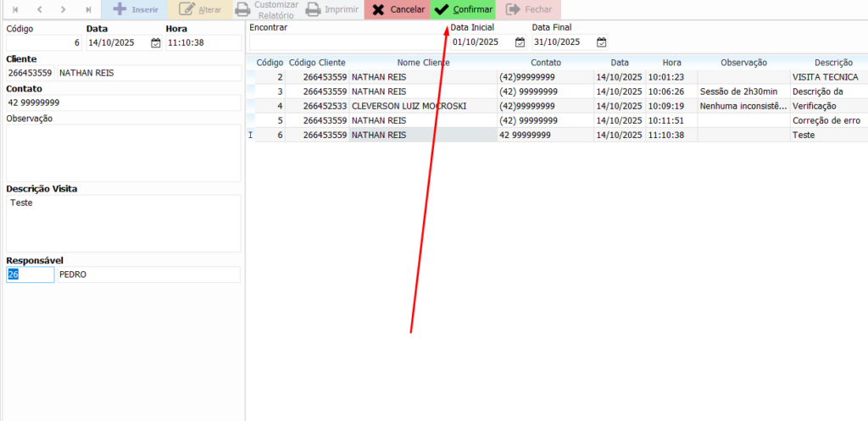Click the Imprimir printer button
Screen dimensions: 868x421
pyautogui.click(x=331, y=10)
